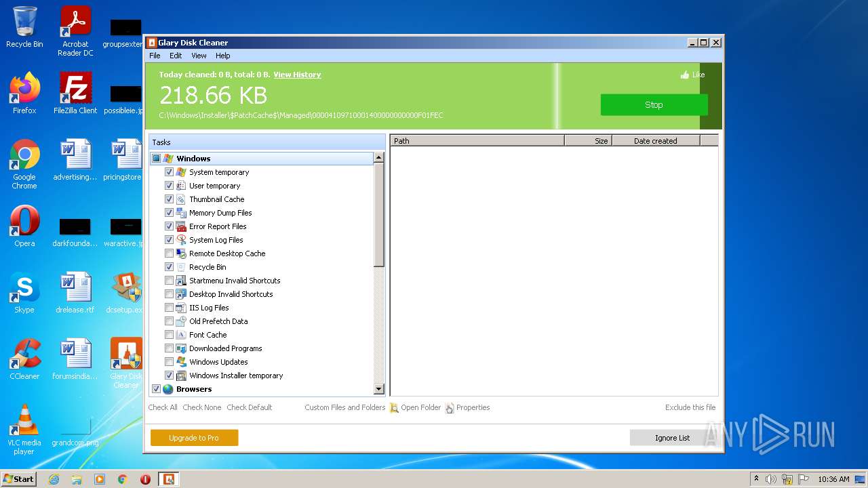Toggle the Windows group checkbox
Viewport: 868px width, 488px height.
pyautogui.click(x=156, y=159)
